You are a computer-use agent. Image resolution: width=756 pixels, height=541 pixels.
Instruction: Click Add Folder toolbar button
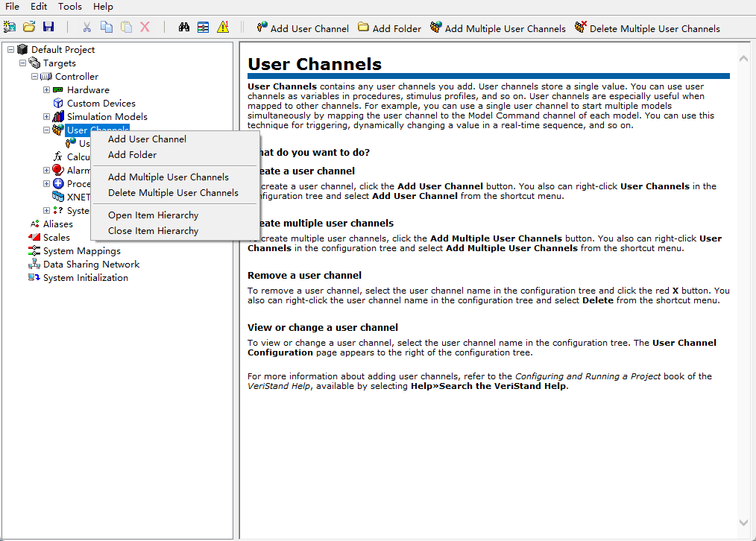[389, 28]
